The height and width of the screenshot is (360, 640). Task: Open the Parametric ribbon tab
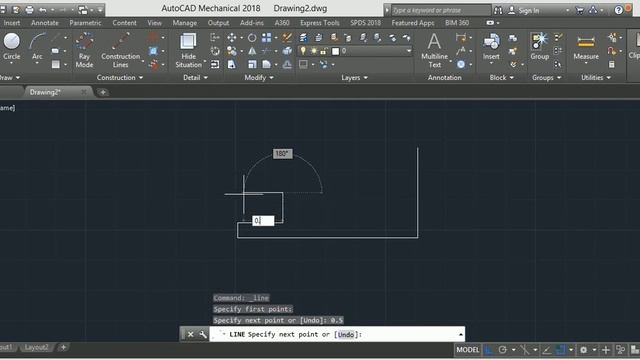85,23
